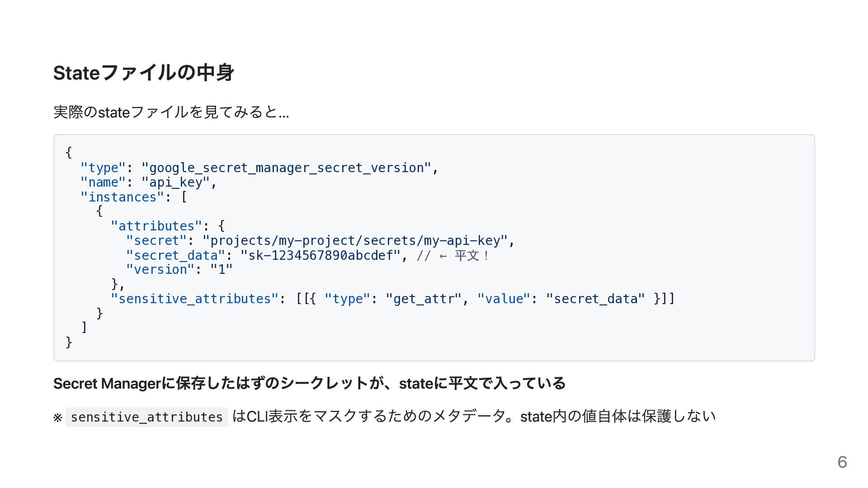Click the final "secret_data" string in the code

(x=595, y=299)
